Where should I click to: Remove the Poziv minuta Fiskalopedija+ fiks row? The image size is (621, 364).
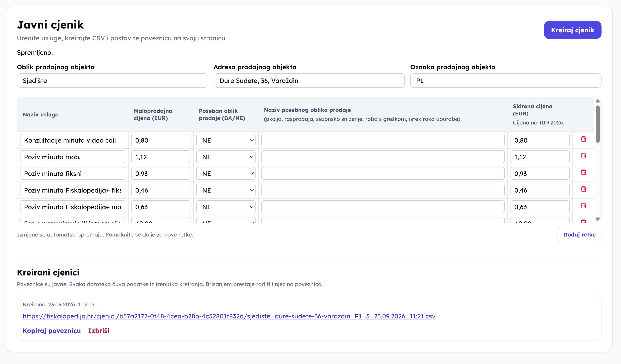[583, 189]
